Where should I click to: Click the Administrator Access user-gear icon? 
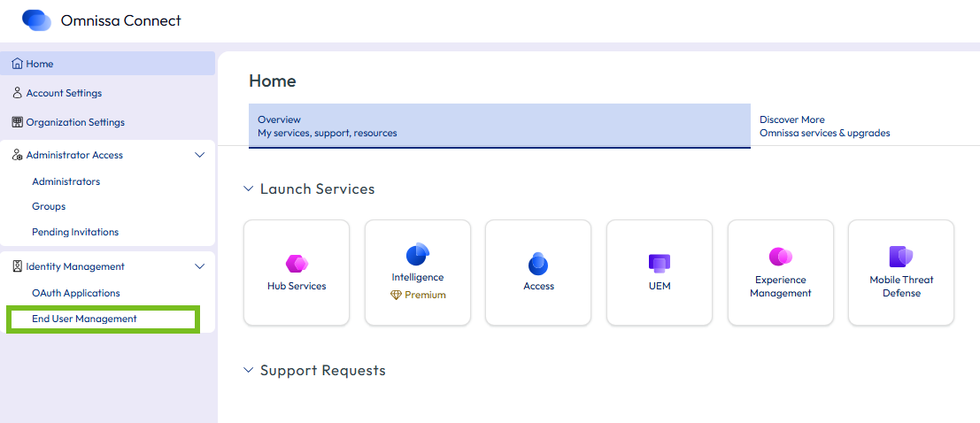pos(18,155)
